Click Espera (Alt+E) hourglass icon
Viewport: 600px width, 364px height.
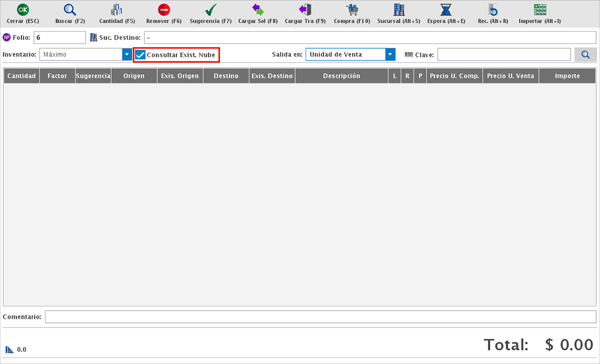click(446, 10)
